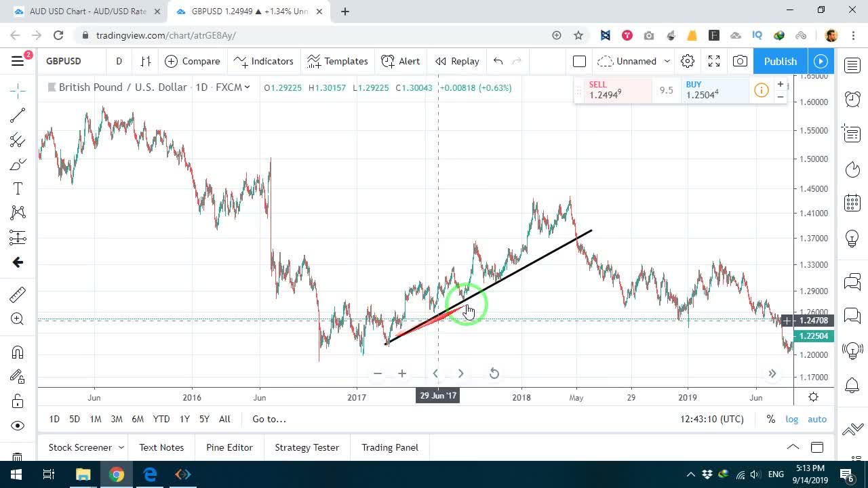This screenshot has height=488, width=868.
Task: Toggle auto price scale
Action: tap(817, 419)
